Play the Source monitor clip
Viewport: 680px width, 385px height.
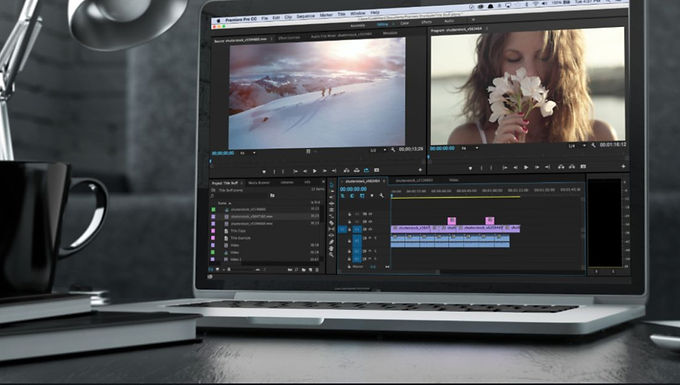(315, 171)
